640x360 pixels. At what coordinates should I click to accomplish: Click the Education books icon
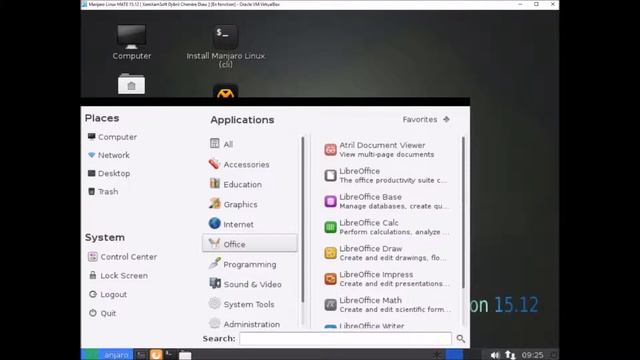tap(214, 183)
